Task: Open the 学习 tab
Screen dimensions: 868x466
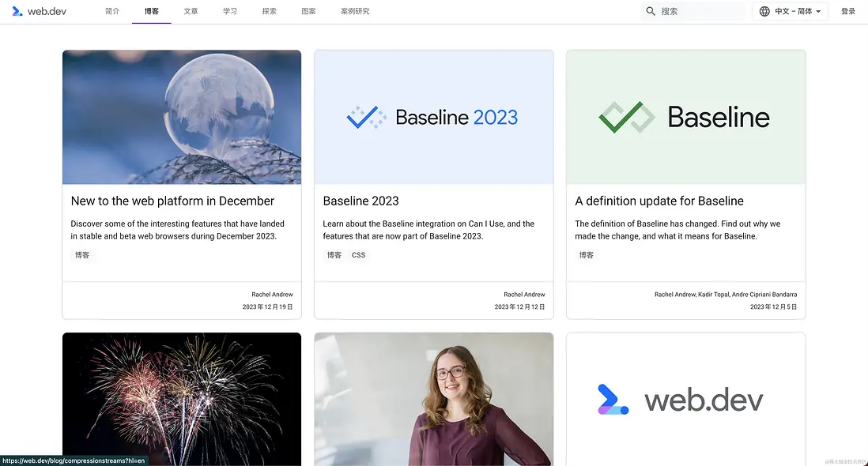Action: pyautogui.click(x=230, y=11)
